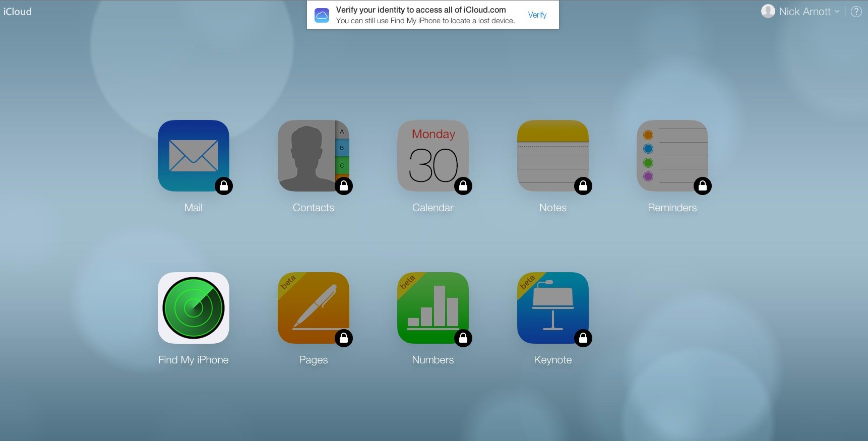Click the Contacts label
Image resolution: width=868 pixels, height=441 pixels.
tap(314, 208)
